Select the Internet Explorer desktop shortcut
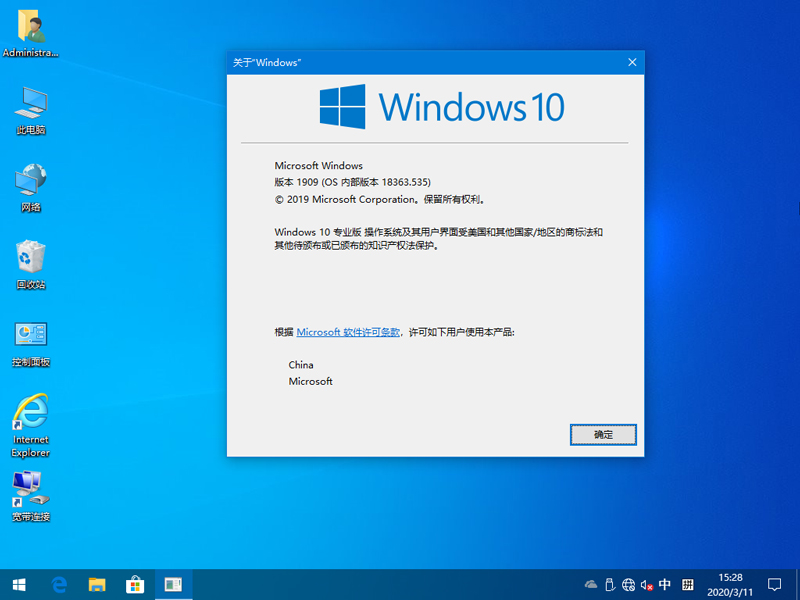800x600 pixels. pos(31,426)
